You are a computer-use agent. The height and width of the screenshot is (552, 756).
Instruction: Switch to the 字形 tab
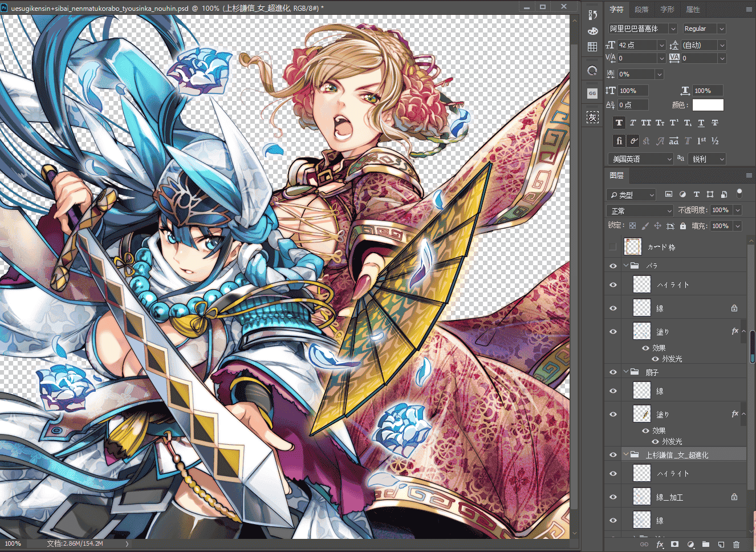pos(667,10)
